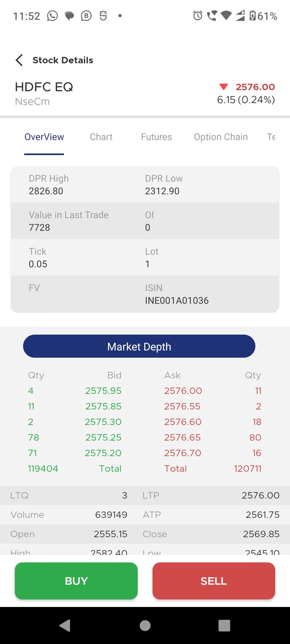The height and width of the screenshot is (644, 290).
Task: Tap the WhatsApp notification icon in status bar
Action: pyautogui.click(x=52, y=16)
